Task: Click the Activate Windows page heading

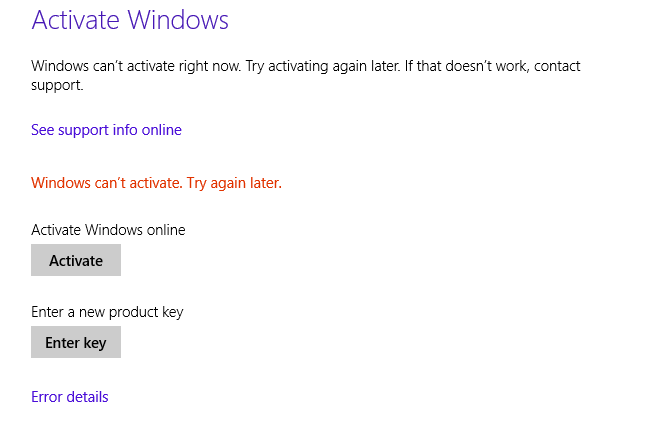Action: (x=130, y=20)
